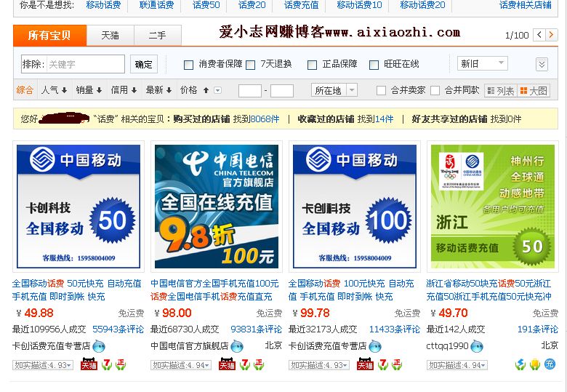Tick the 正品保障 checkbox
567x392 pixels.
312,65
